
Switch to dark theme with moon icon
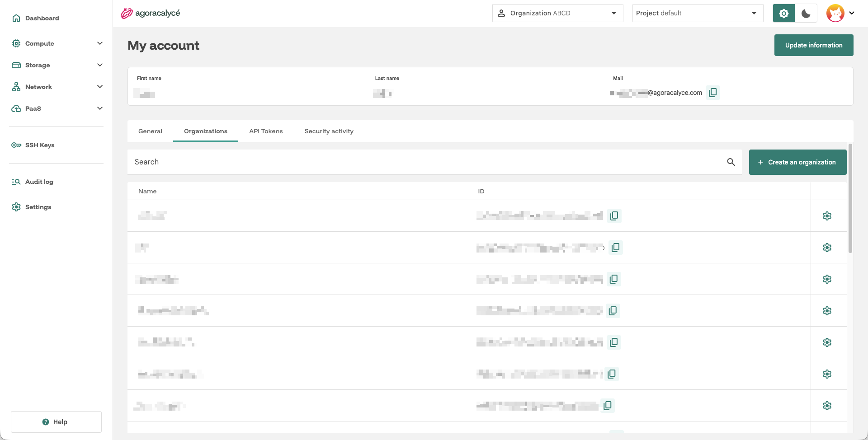(806, 13)
